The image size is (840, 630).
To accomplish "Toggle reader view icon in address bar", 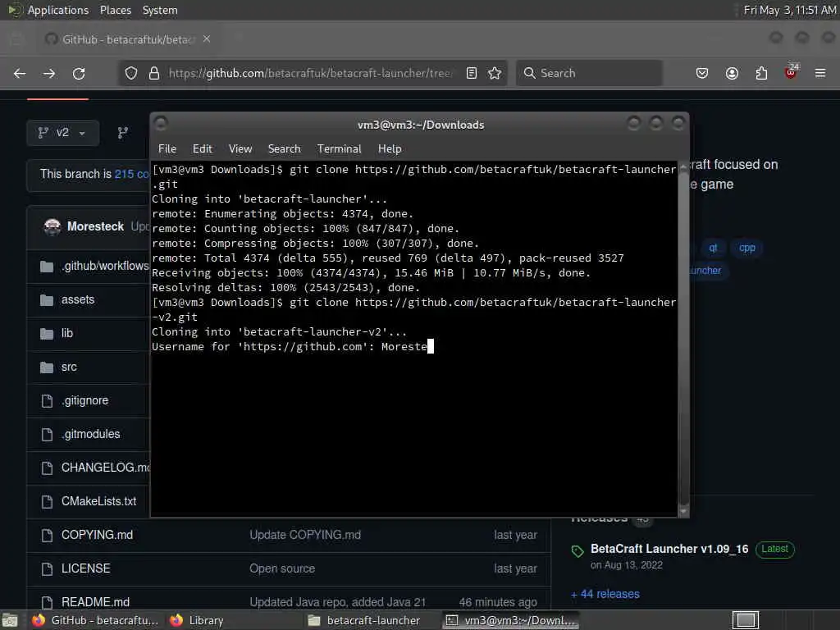I will (472, 73).
